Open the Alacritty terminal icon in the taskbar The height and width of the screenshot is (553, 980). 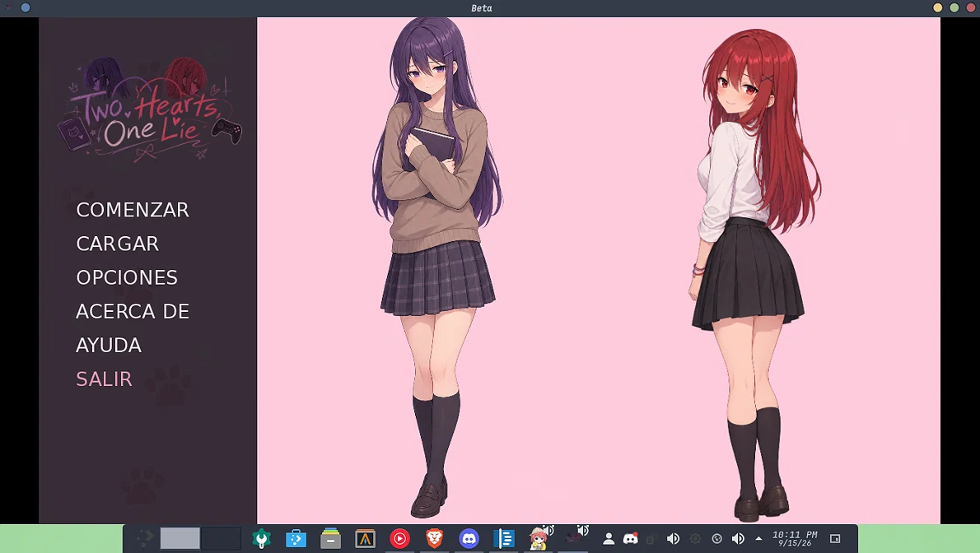click(365, 538)
